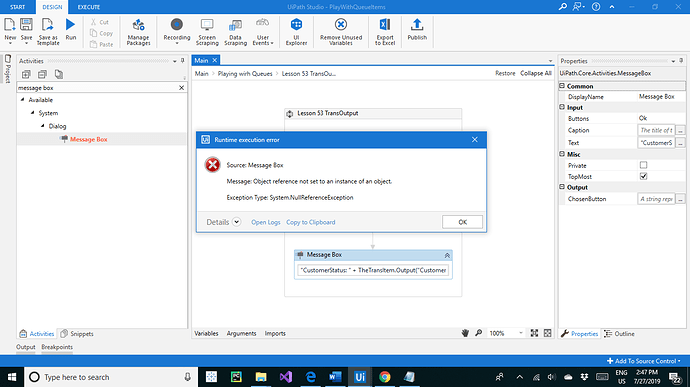Open the Imports panel
The height and width of the screenshot is (387, 690).
(x=275, y=333)
